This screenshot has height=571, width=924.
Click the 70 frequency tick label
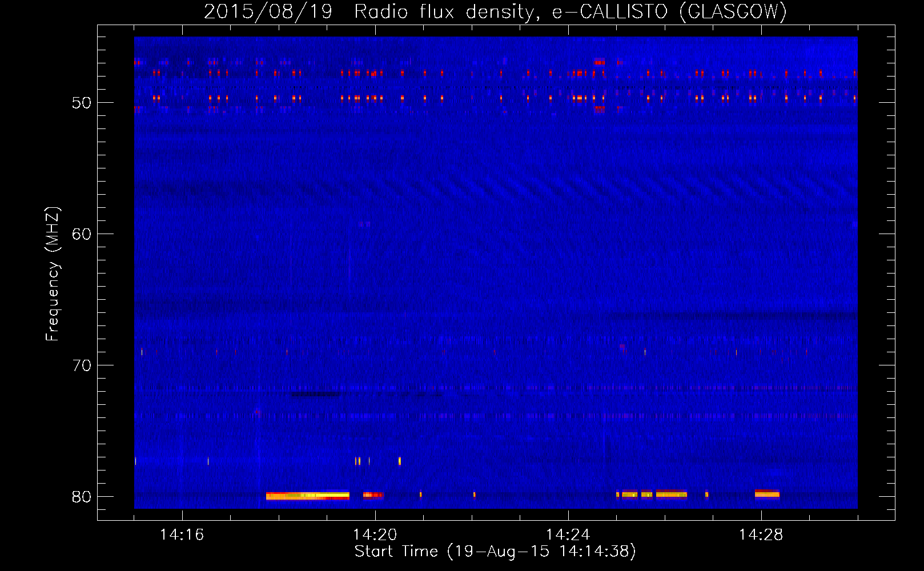82,365
